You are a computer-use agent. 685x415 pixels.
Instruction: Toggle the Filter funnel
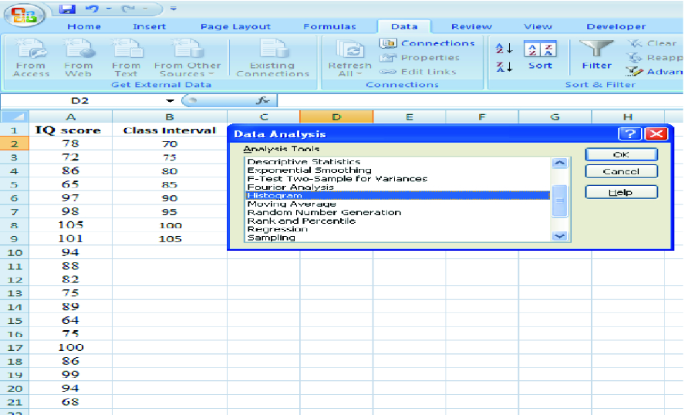coord(596,55)
